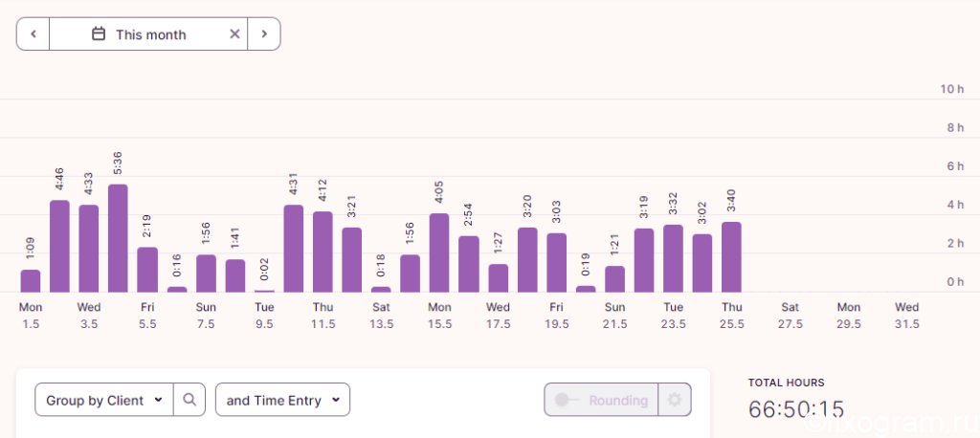Select the Monday 15.5 bar labeled 4:05
The image size is (980, 438).
(439, 253)
